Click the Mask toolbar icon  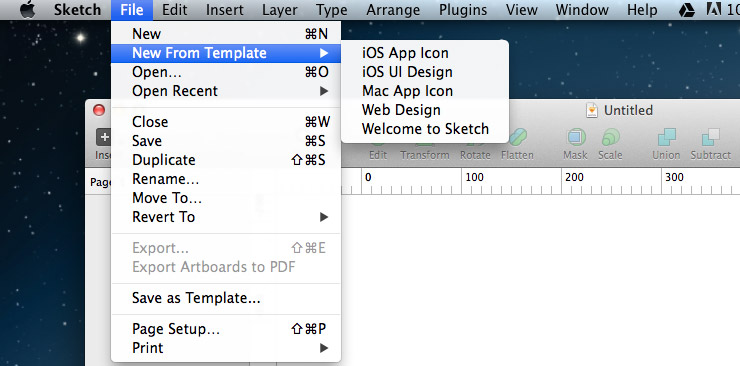click(576, 137)
